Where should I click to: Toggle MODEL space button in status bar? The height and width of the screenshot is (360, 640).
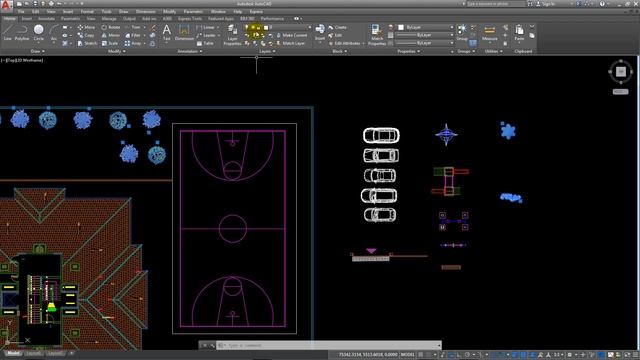pos(407,355)
